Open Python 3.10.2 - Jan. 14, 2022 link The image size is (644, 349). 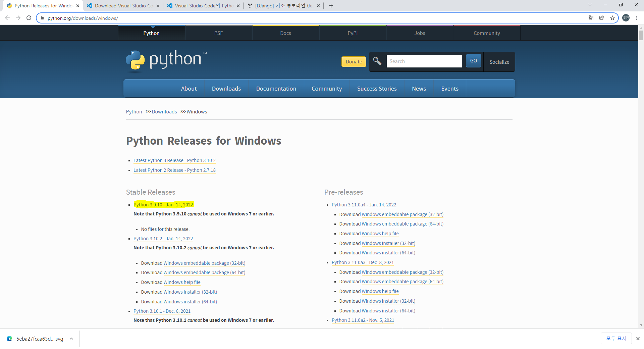click(163, 239)
